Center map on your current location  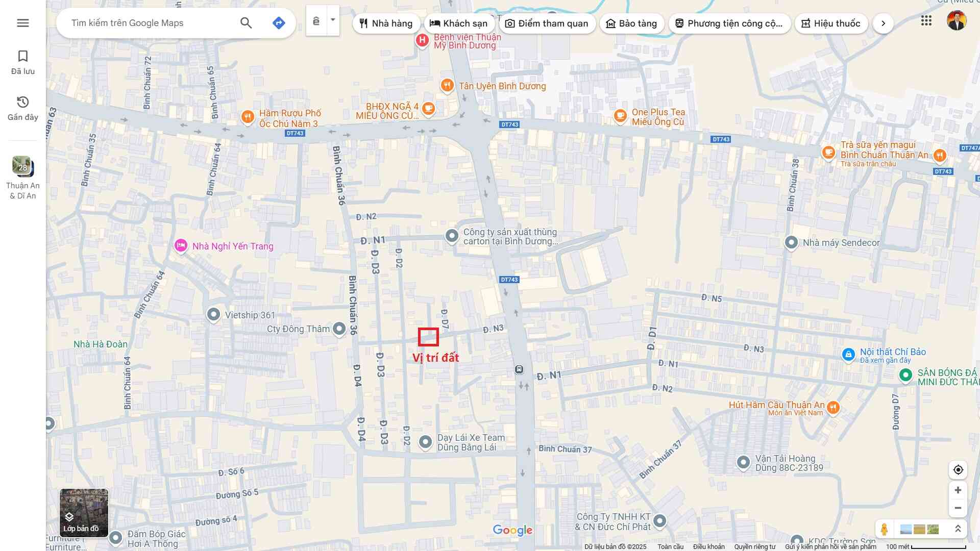[x=958, y=470]
